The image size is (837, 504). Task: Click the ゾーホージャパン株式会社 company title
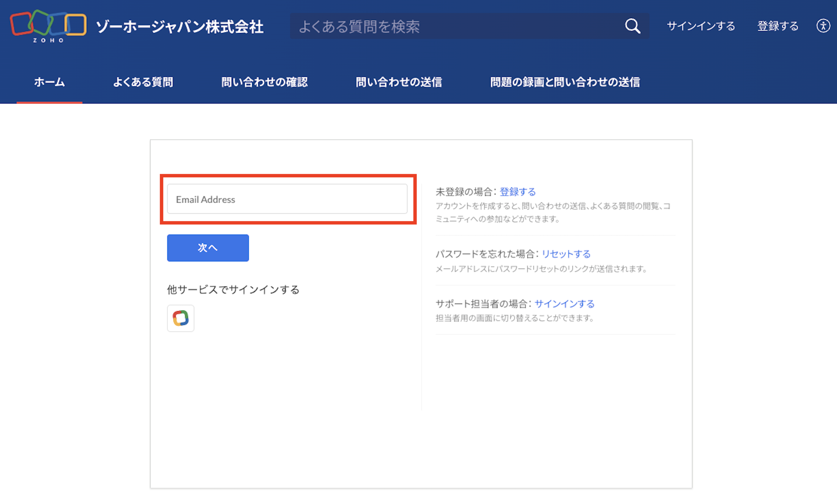coord(180,27)
